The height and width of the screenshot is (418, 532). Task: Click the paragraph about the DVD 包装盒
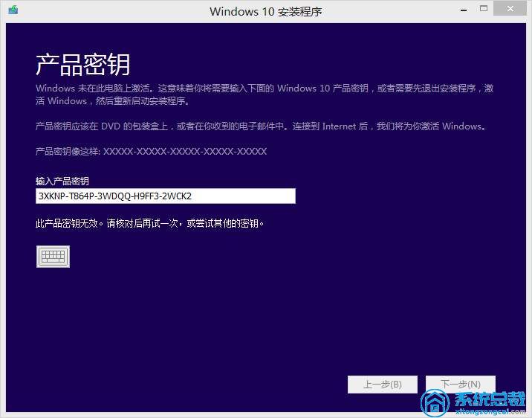point(260,126)
